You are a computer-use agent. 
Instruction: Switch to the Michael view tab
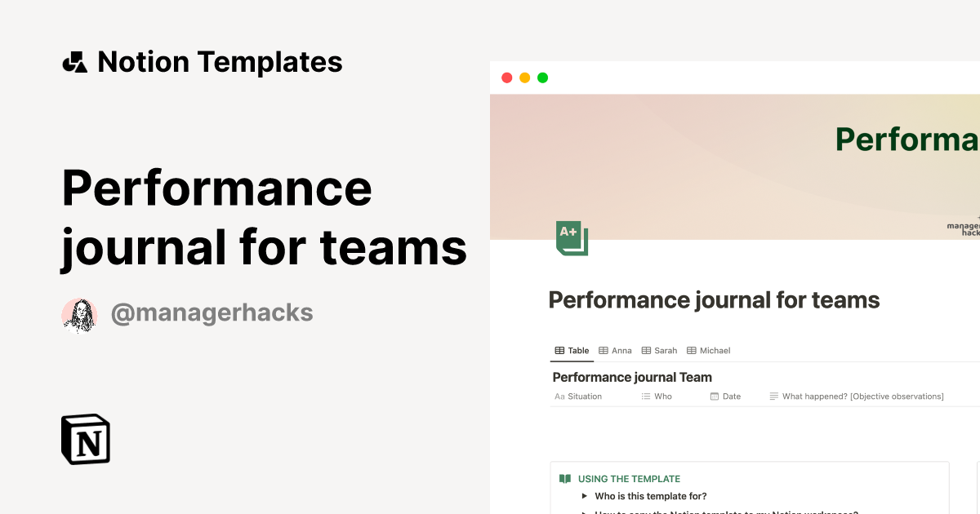click(x=708, y=351)
